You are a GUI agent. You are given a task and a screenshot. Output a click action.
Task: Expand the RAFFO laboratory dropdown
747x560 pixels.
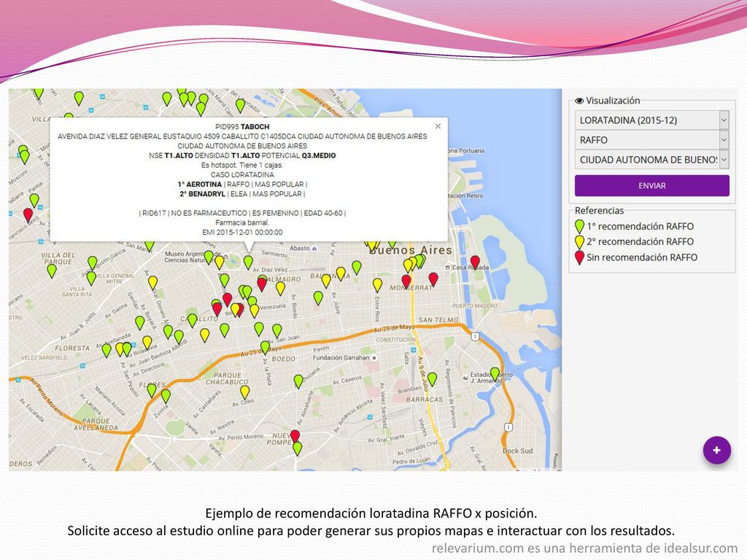[x=651, y=140]
